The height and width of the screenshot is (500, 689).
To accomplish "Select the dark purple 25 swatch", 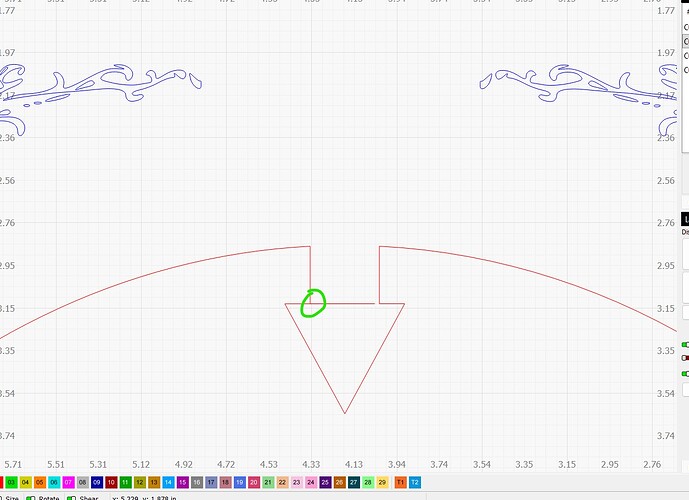I will tap(325, 482).
